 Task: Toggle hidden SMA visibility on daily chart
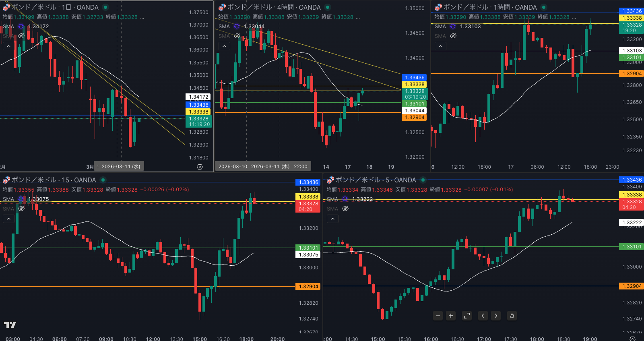click(x=21, y=36)
